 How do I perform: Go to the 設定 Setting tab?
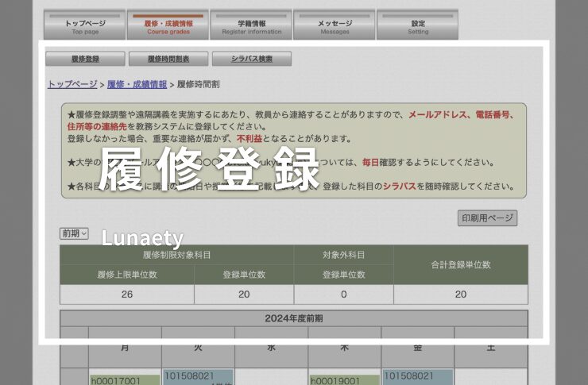[418, 25]
